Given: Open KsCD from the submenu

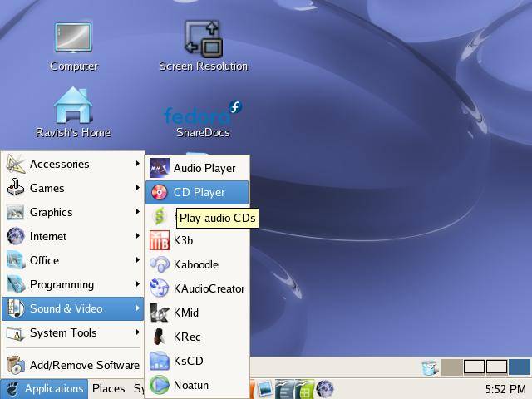Looking at the screenshot, I should pos(188,361).
